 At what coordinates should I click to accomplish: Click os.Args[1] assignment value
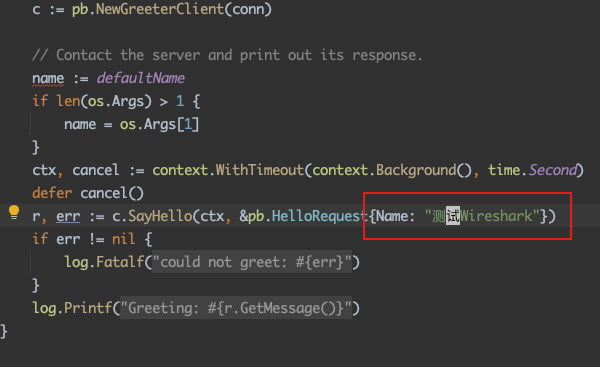point(159,125)
